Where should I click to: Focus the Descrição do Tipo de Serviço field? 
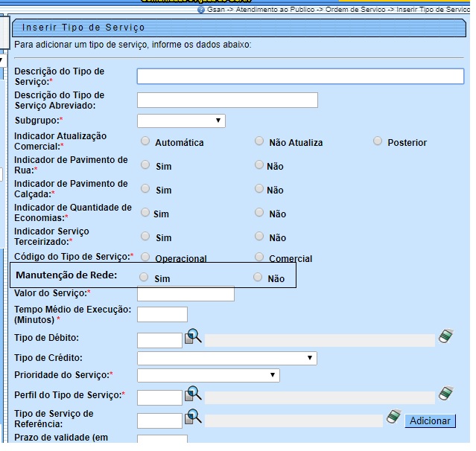click(300, 77)
